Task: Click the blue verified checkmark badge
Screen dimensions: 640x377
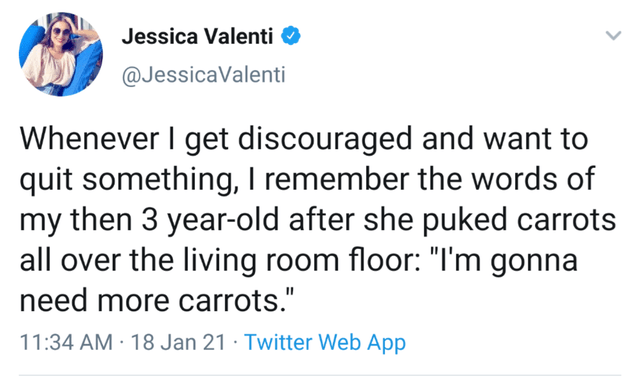Action: tap(291, 36)
